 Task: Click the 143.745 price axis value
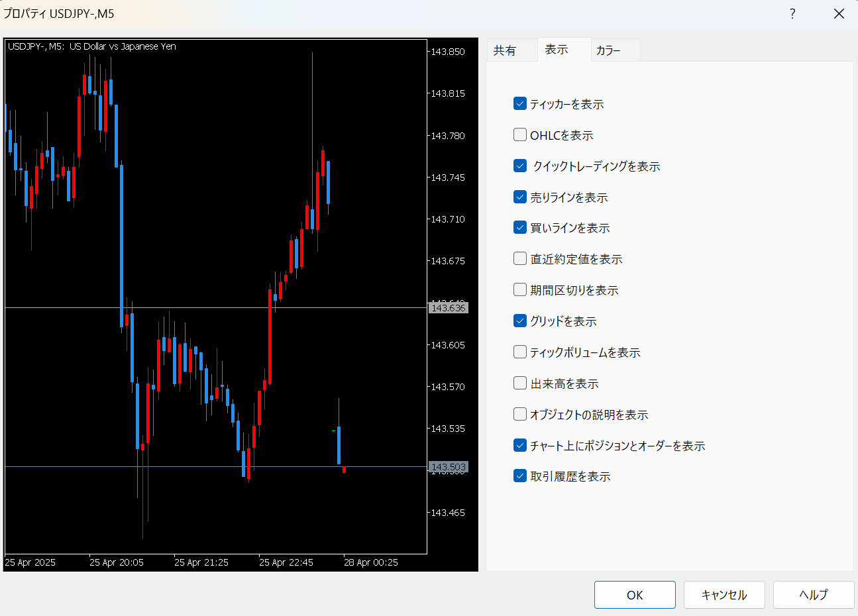448,178
